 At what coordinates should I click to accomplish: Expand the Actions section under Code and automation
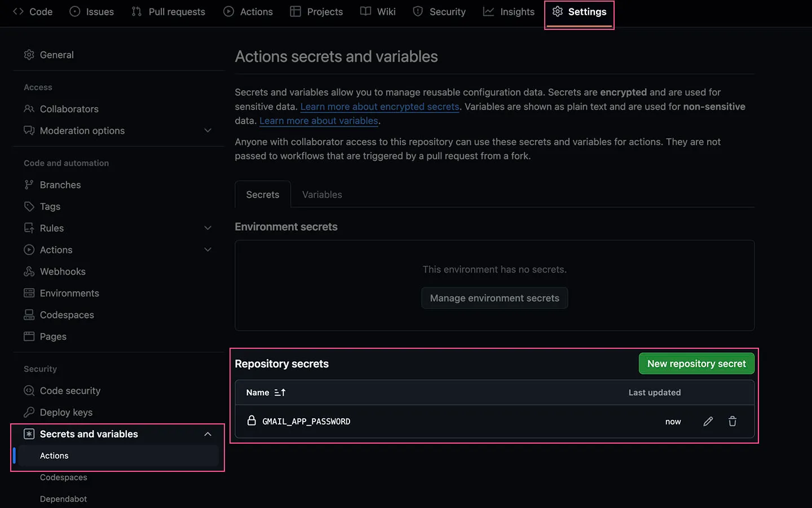[x=208, y=250]
